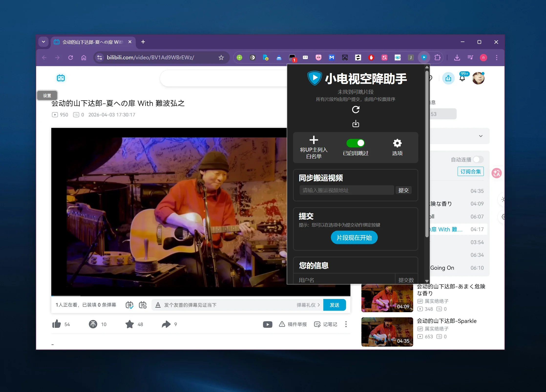
Task: Open Chrome downloads icon in toolbar
Action: pos(457,57)
